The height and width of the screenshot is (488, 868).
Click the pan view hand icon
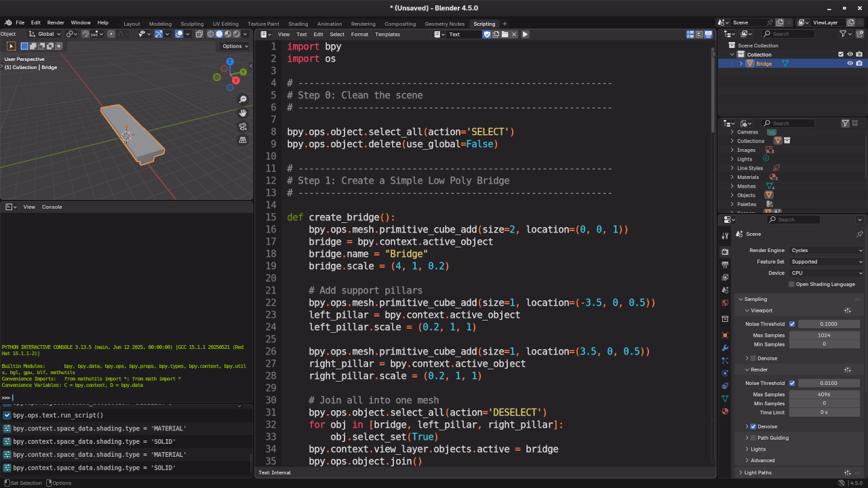[243, 113]
